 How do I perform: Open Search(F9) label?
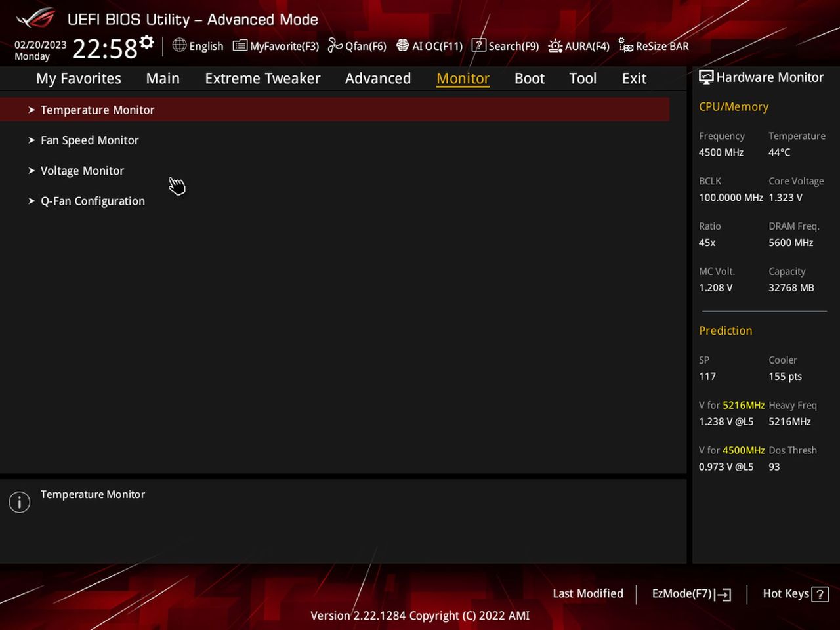tap(514, 46)
